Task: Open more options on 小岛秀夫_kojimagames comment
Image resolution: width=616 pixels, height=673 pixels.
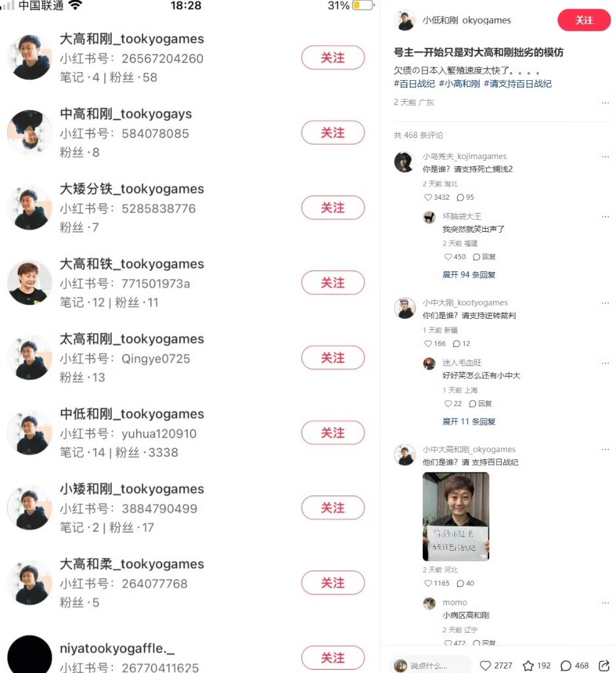Action: 605,156
